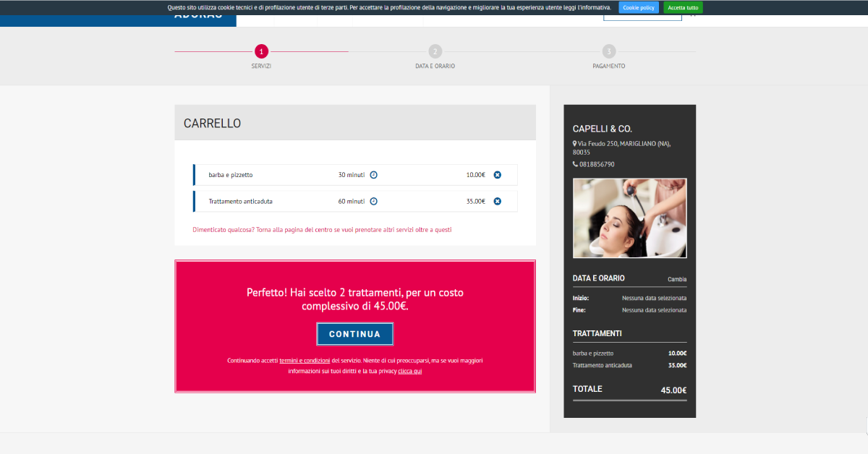
Task: Click the phone icon beside 0818856790
Action: coord(575,164)
